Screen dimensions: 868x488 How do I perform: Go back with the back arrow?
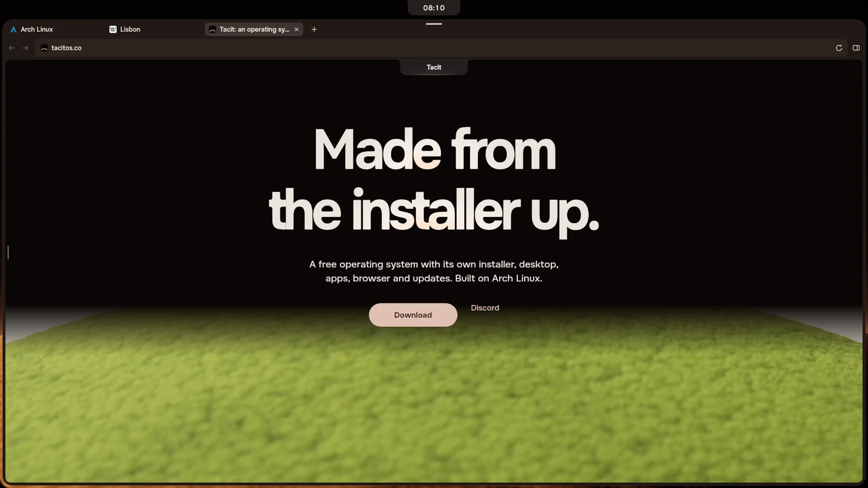point(11,48)
